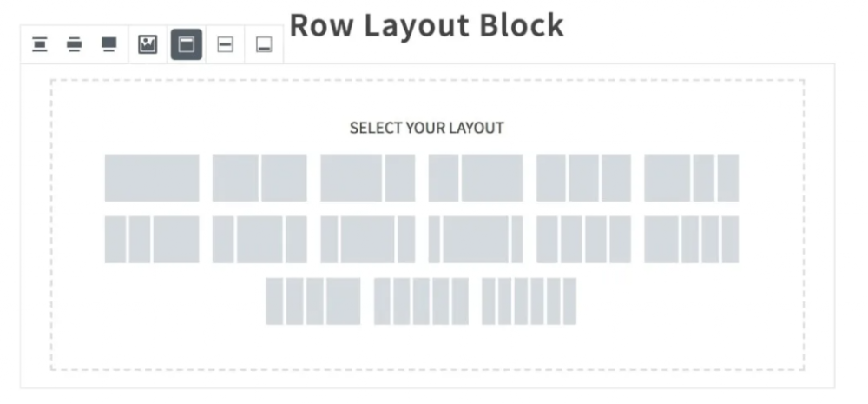Select three-column layout with thinnest side columns
This screenshot has width=868, height=404.
pos(475,240)
